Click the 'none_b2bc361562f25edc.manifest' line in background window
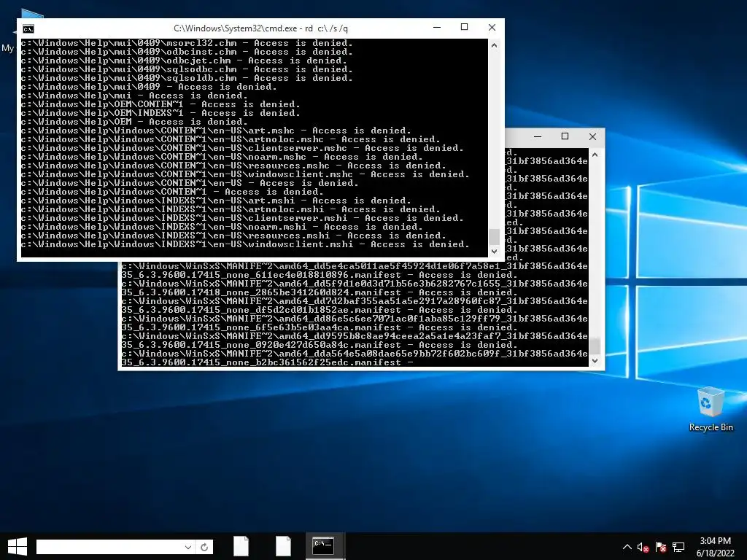The image size is (747, 560). [268, 363]
